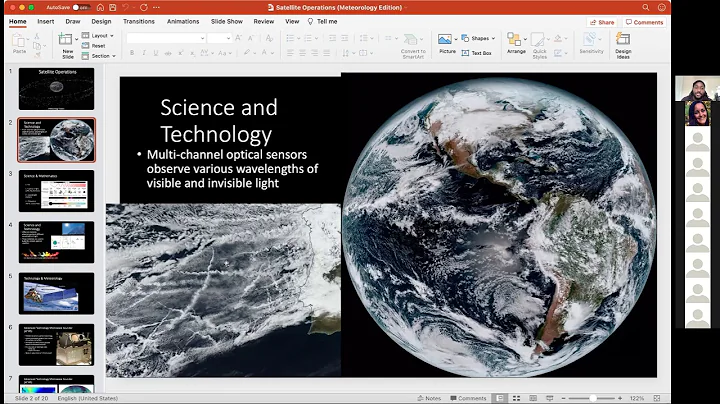720x404 pixels.
Task: Click the Strikethrough icon
Action: pyautogui.click(x=168, y=53)
